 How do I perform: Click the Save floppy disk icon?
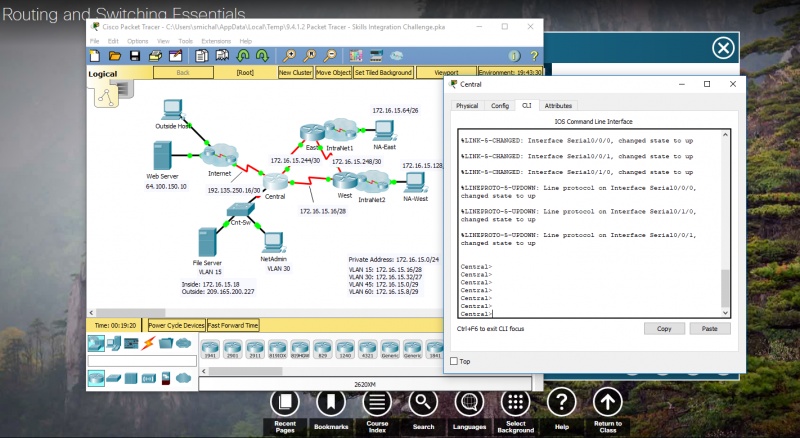pyautogui.click(x=135, y=56)
